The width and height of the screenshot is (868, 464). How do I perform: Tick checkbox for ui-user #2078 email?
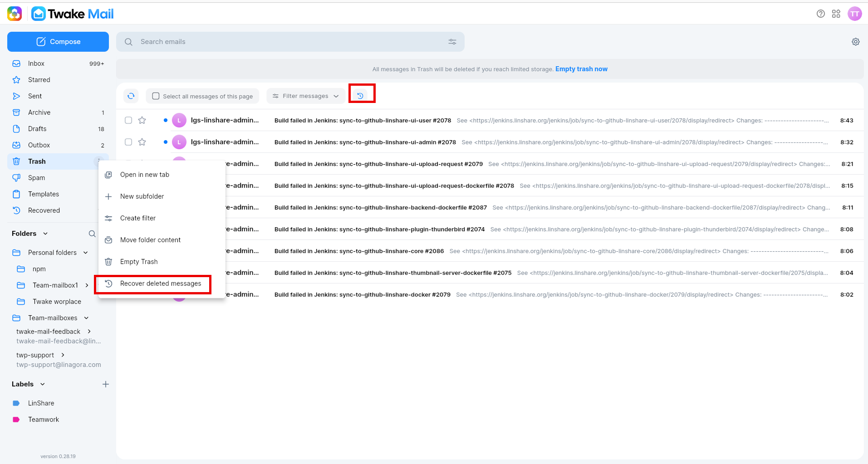[128, 120]
